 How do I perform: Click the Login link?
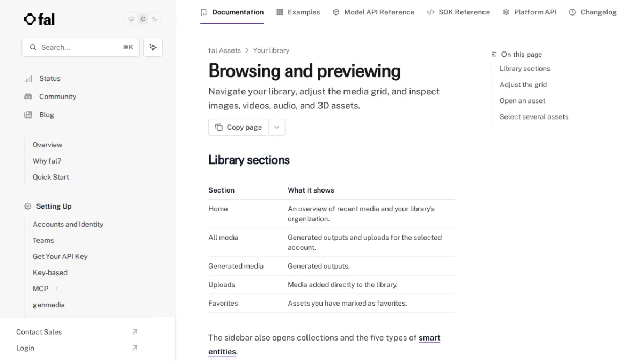tap(25, 348)
